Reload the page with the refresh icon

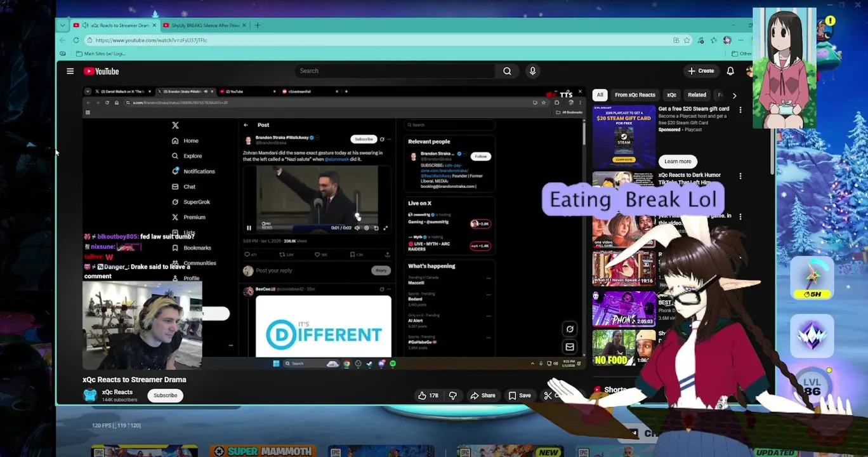[x=76, y=40]
